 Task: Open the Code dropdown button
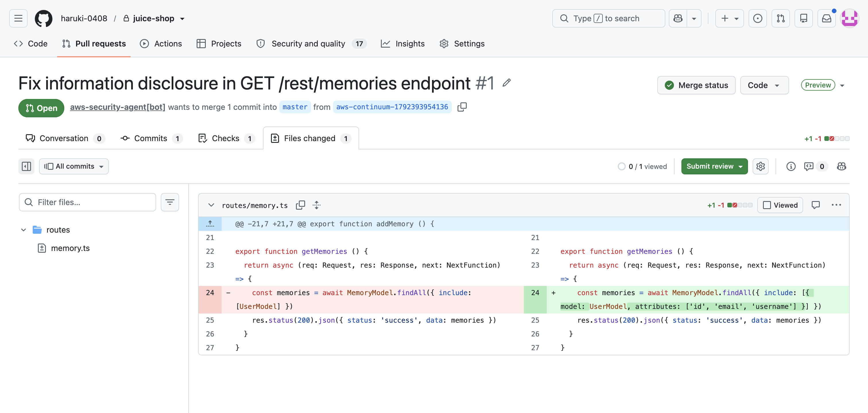tap(764, 85)
